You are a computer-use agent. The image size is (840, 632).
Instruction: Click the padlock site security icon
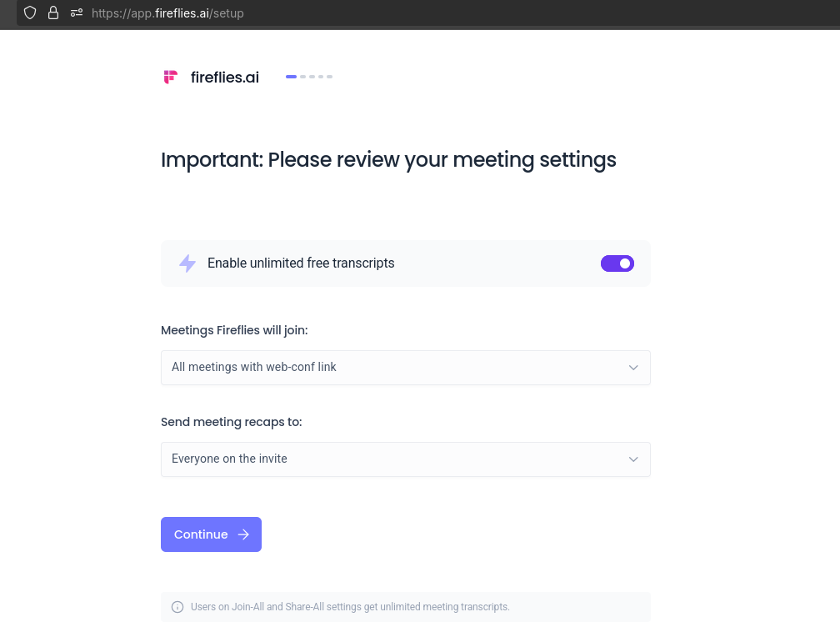[53, 13]
